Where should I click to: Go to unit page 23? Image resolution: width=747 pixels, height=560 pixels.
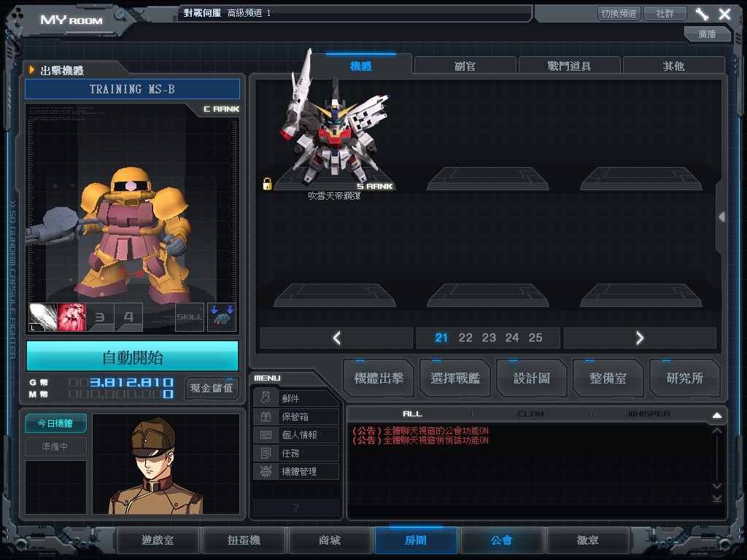click(x=489, y=338)
